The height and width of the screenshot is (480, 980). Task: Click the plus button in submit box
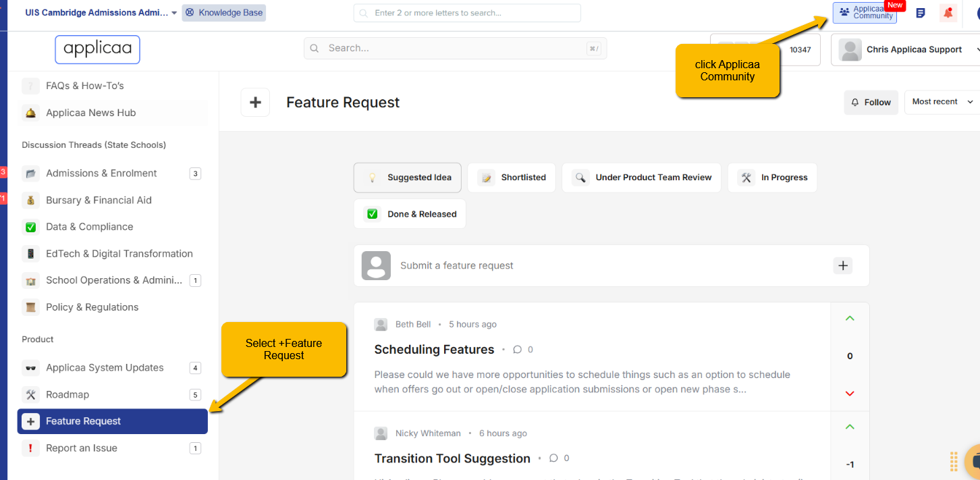[x=843, y=266]
